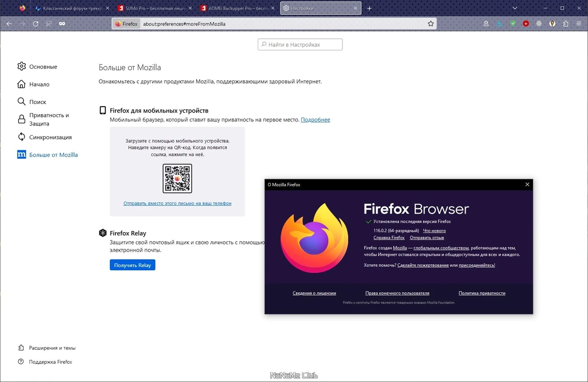Open Поддержка Firefox link
588x382 pixels.
(x=45, y=362)
